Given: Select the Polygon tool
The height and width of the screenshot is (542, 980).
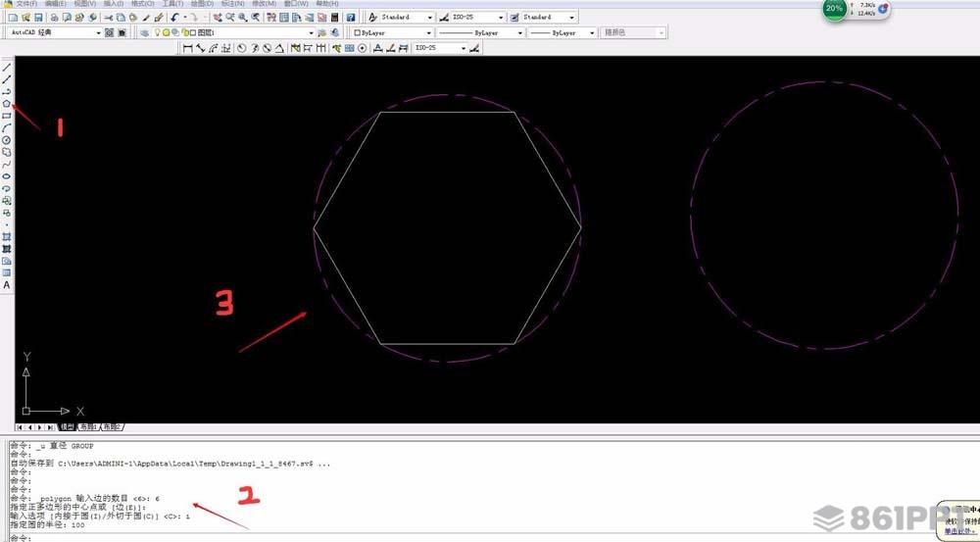Looking at the screenshot, I should [6, 104].
